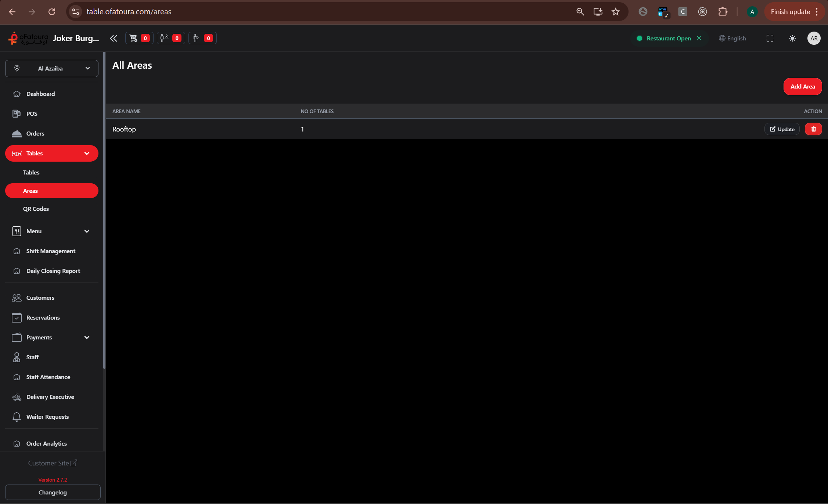Click the Add Area button
This screenshot has height=504, width=828.
coord(802,86)
